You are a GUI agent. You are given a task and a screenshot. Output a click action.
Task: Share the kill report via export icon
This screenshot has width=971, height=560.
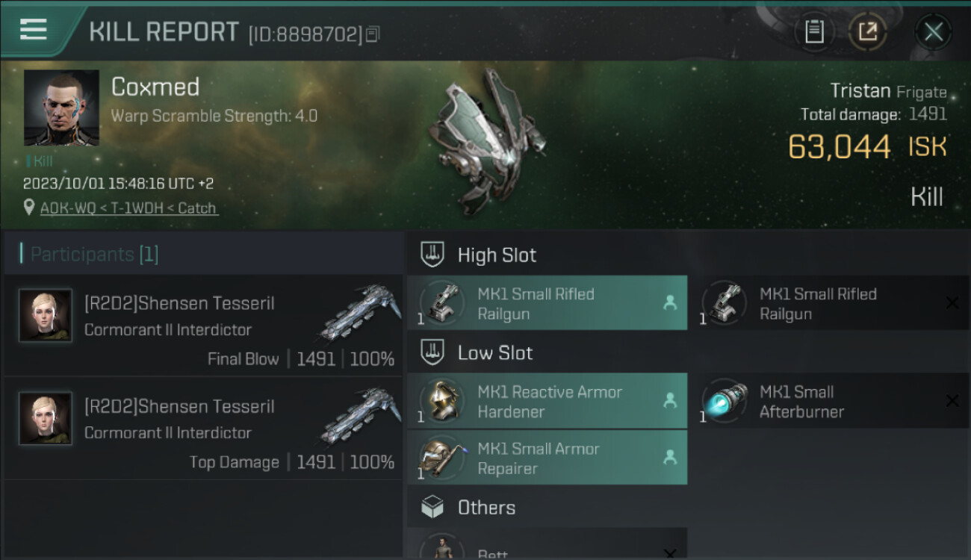pyautogui.click(x=867, y=31)
